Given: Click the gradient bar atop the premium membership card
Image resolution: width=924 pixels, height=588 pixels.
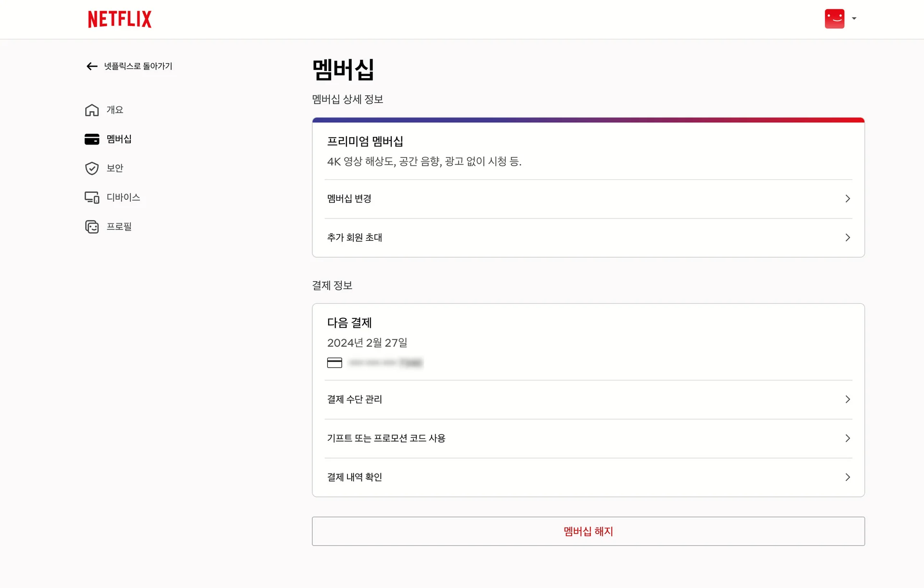Looking at the screenshot, I should 588,120.
